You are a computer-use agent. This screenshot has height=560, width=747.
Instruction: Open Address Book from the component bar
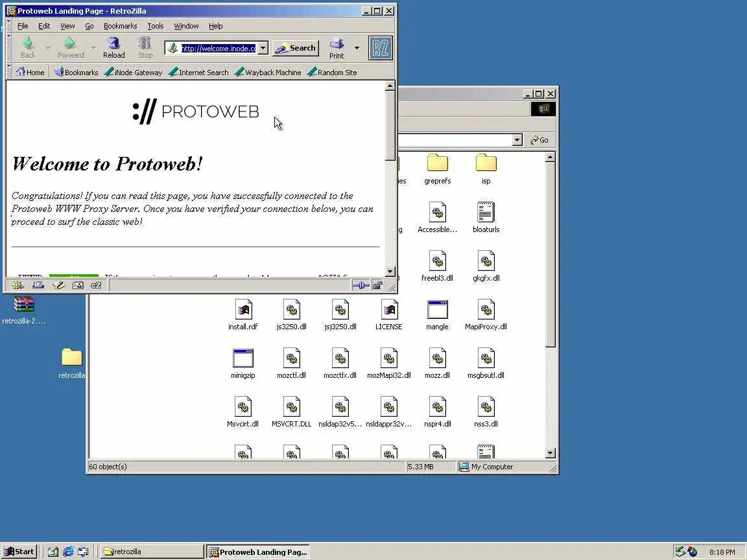pyautogui.click(x=78, y=285)
